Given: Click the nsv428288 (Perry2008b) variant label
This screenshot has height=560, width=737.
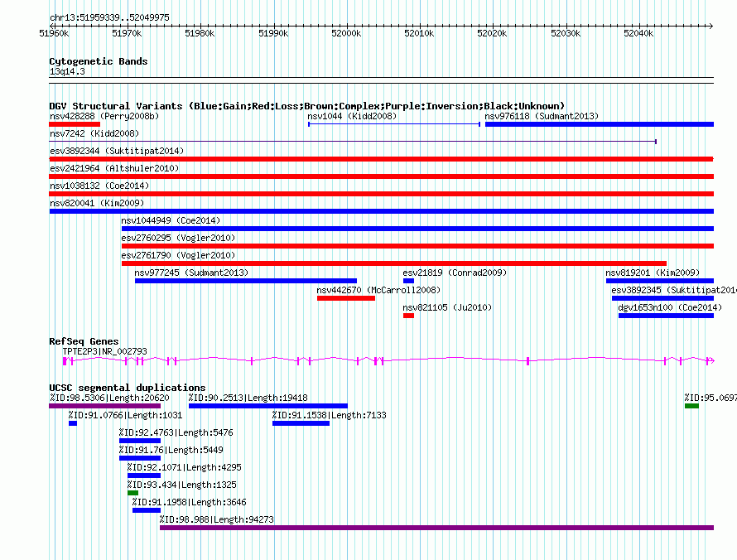Looking at the screenshot, I should (x=104, y=116).
